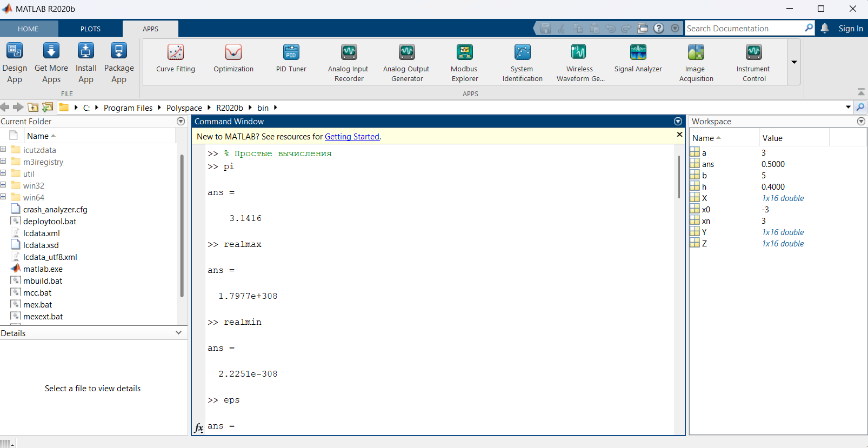
Task: Click the Switch Windows icon
Action: point(643,28)
